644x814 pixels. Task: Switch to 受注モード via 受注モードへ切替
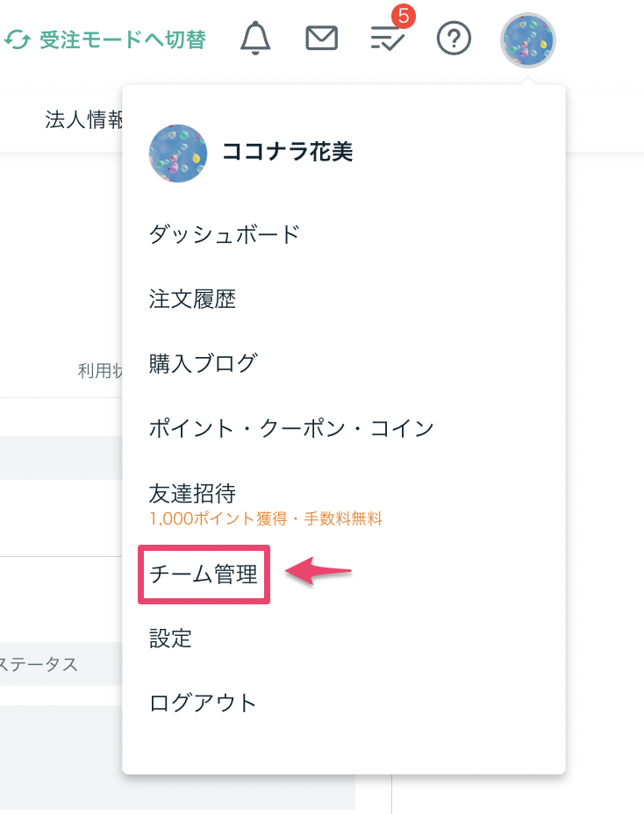click(x=105, y=39)
